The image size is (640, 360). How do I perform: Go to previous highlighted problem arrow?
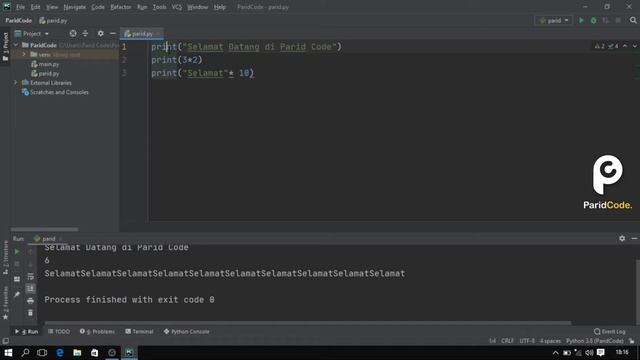click(x=625, y=46)
